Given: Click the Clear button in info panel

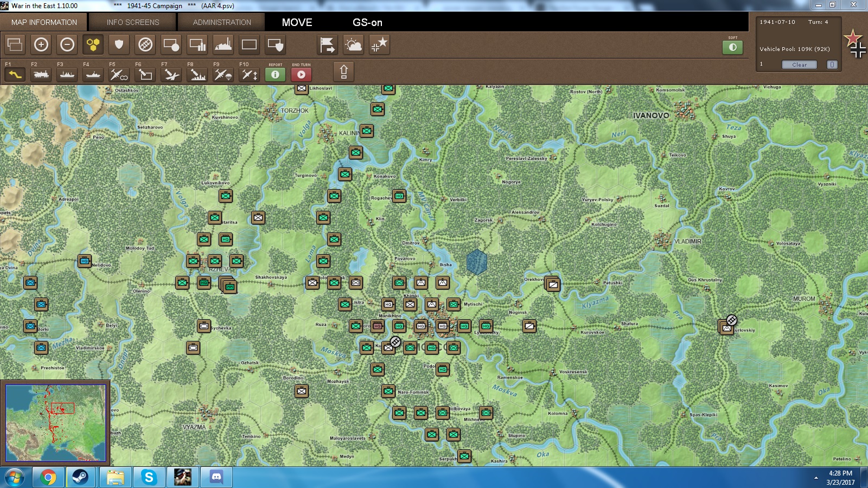Looking at the screenshot, I should coord(799,65).
